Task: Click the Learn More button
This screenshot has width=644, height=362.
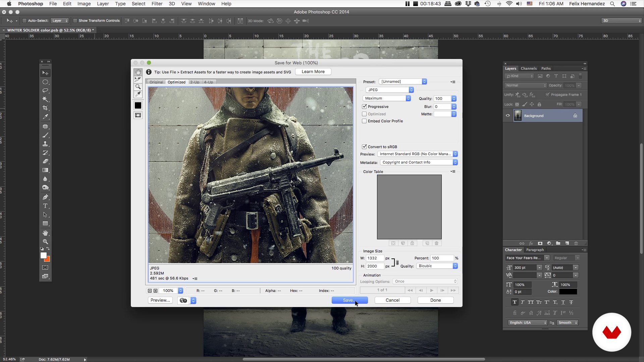Action: pyautogui.click(x=313, y=72)
